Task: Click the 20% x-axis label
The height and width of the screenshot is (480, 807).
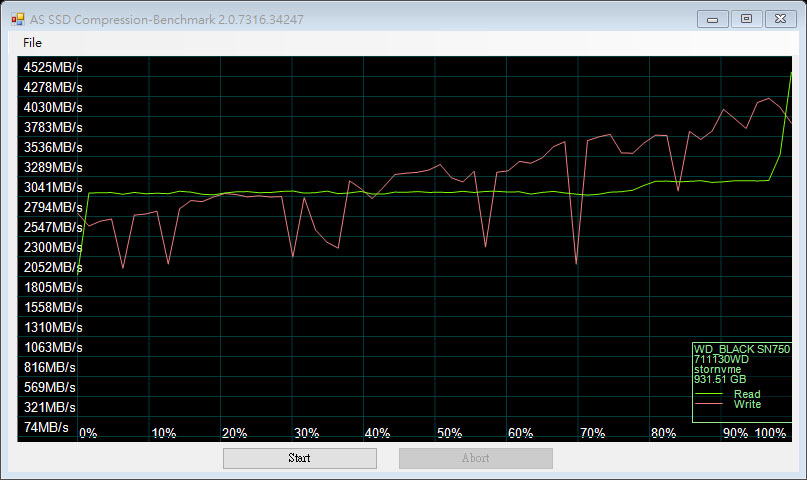Action: coord(235,433)
